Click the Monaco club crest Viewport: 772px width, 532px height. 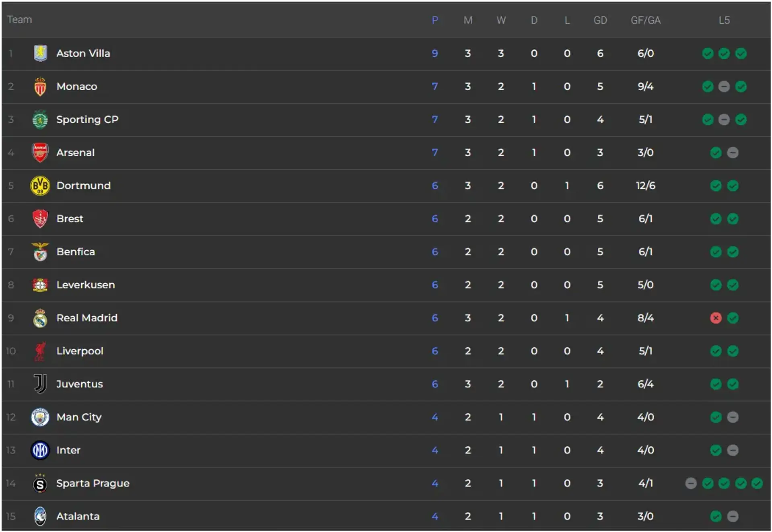40,87
